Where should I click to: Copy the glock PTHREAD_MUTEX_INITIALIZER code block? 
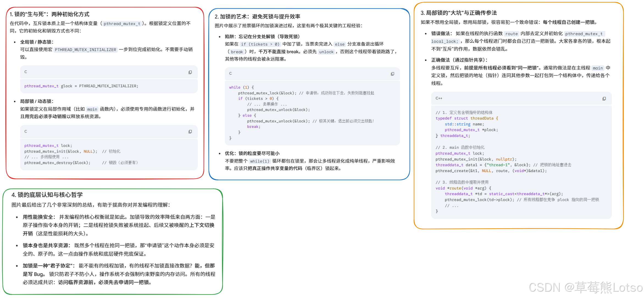tap(190, 72)
